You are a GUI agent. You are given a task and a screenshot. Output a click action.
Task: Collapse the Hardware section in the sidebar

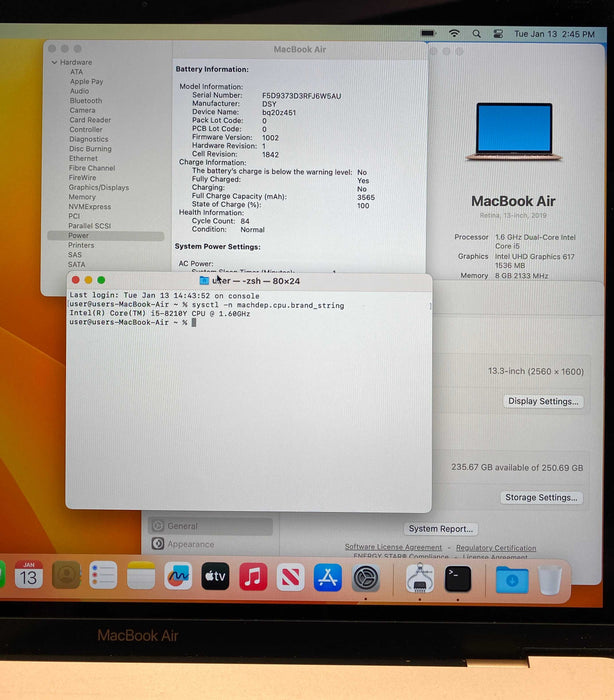(54, 62)
